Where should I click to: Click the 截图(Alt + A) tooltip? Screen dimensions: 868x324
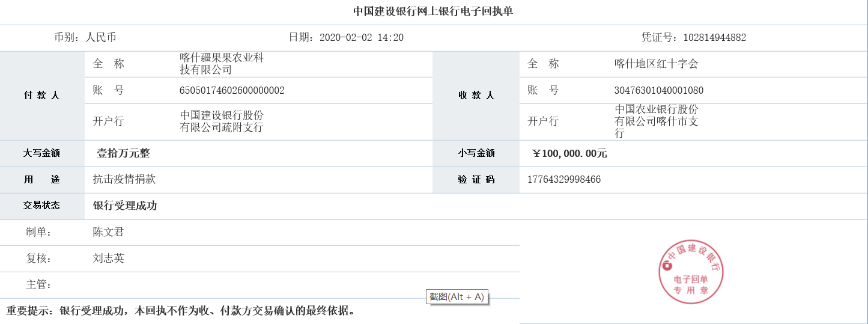pos(457,296)
